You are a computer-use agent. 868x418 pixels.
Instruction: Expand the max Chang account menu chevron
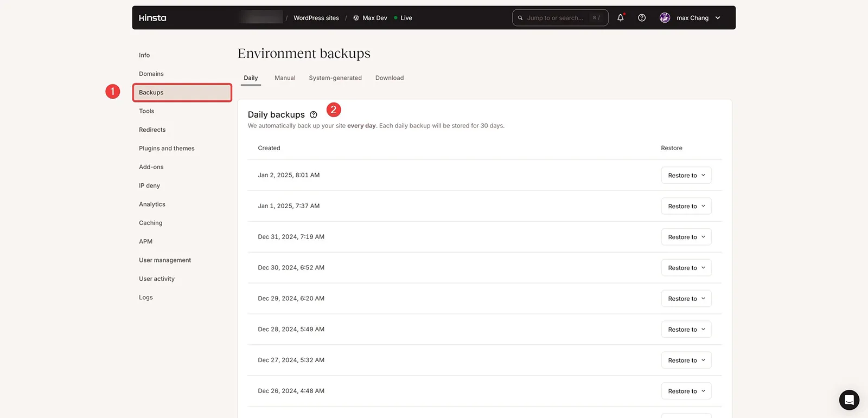(x=718, y=18)
